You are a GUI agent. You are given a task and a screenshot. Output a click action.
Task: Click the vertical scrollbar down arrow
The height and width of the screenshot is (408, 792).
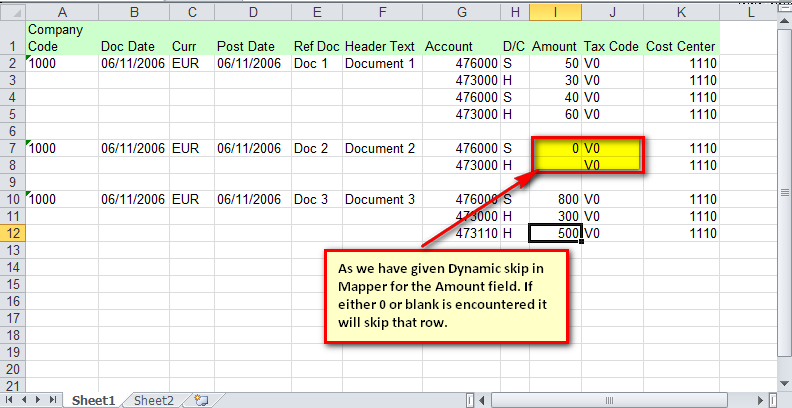782,383
